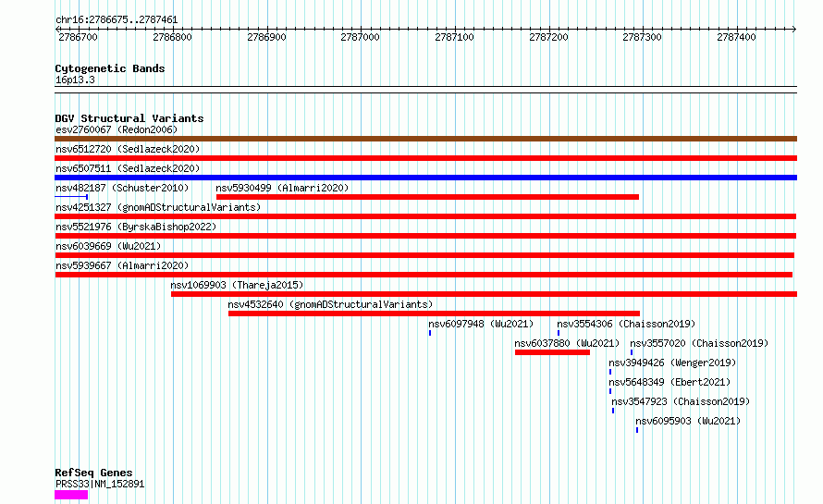Open the nsv1069903 (Thareja2015) label
The width and height of the screenshot is (823, 504).
pos(238,285)
